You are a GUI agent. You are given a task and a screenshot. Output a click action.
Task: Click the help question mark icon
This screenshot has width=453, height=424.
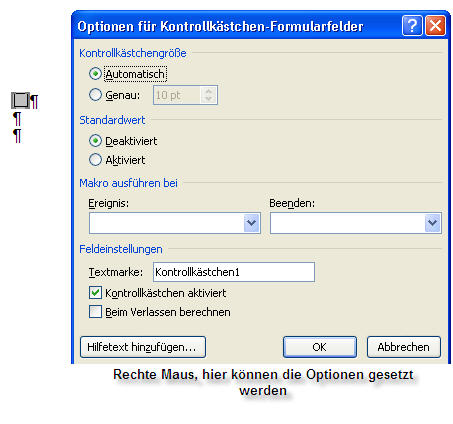coord(412,25)
